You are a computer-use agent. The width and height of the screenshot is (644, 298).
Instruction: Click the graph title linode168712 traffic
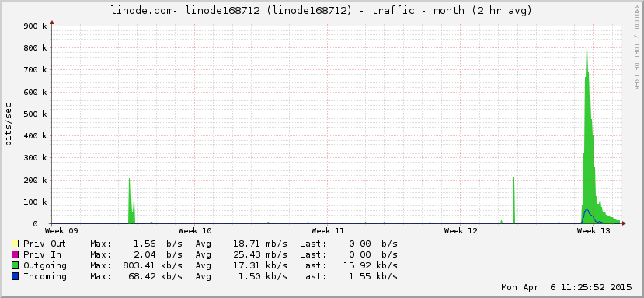click(321, 11)
